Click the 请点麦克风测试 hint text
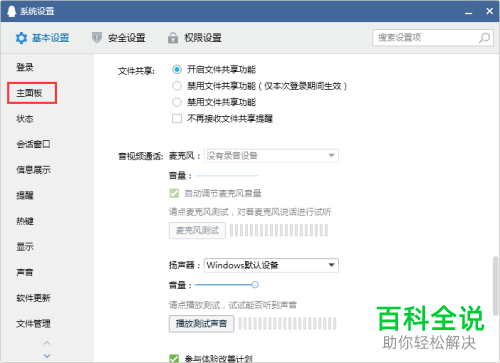 point(250,212)
